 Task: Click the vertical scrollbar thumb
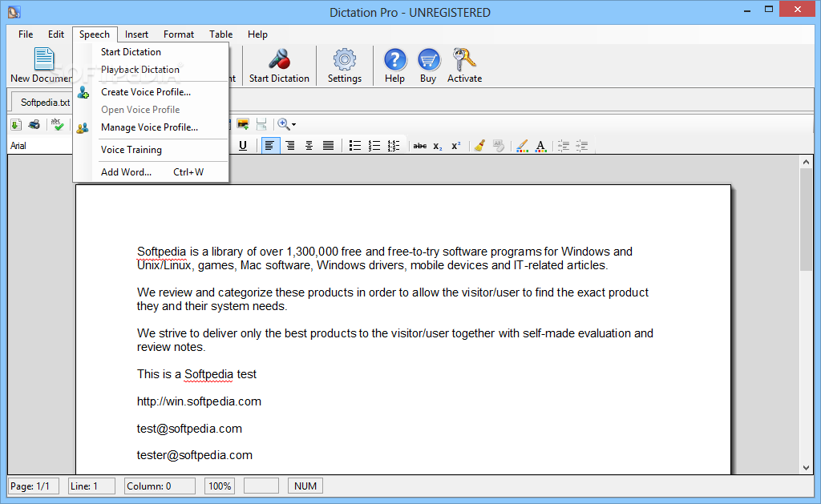(x=806, y=220)
